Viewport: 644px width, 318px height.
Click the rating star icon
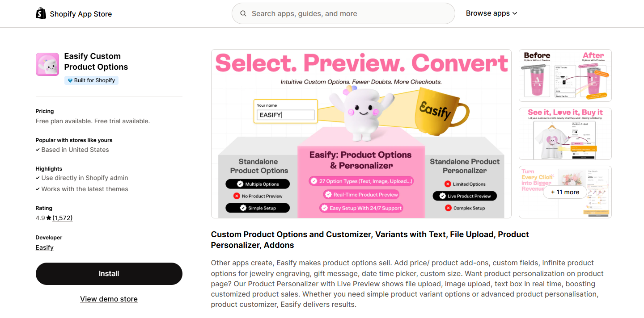(x=49, y=218)
